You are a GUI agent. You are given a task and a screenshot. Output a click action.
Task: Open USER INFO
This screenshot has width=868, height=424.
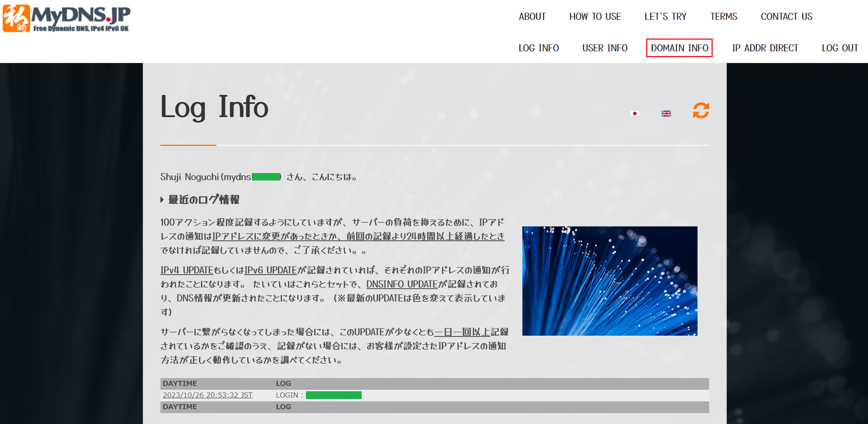coord(605,48)
